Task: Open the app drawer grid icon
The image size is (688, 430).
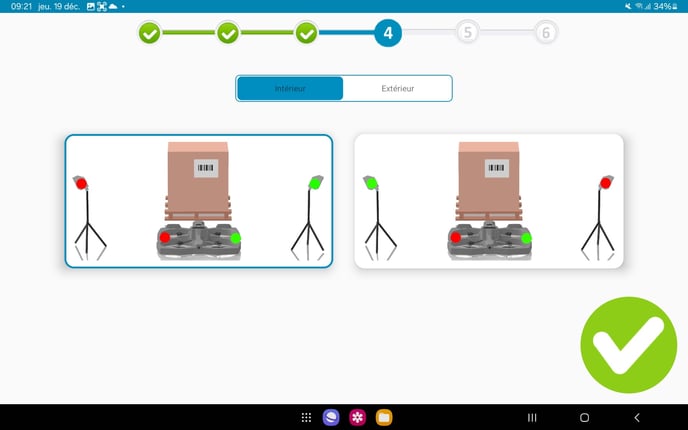Action: [306, 417]
